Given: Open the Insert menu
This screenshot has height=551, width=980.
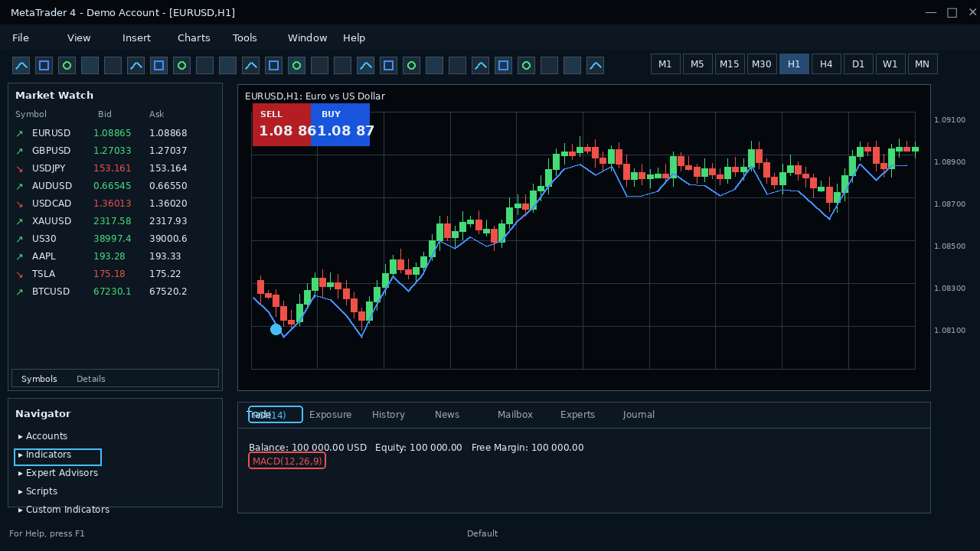Looking at the screenshot, I should pyautogui.click(x=137, y=38).
